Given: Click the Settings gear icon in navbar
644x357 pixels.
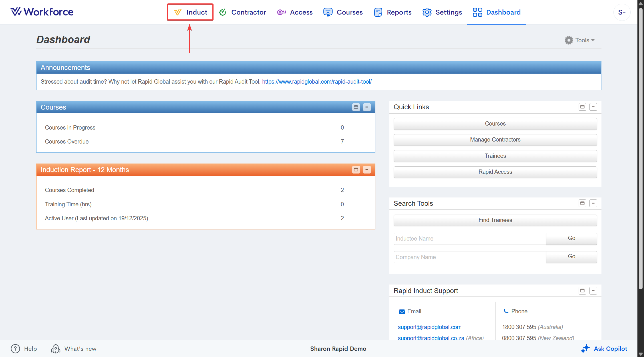Looking at the screenshot, I should [x=427, y=12].
